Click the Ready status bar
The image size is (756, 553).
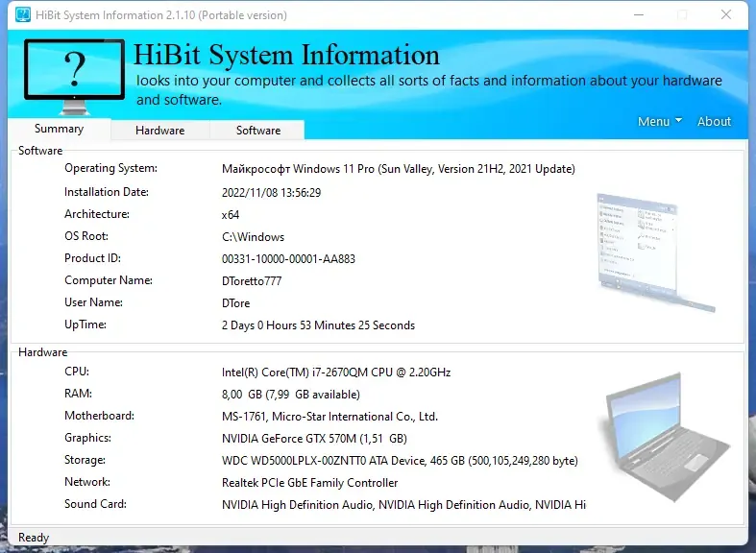pos(378,537)
